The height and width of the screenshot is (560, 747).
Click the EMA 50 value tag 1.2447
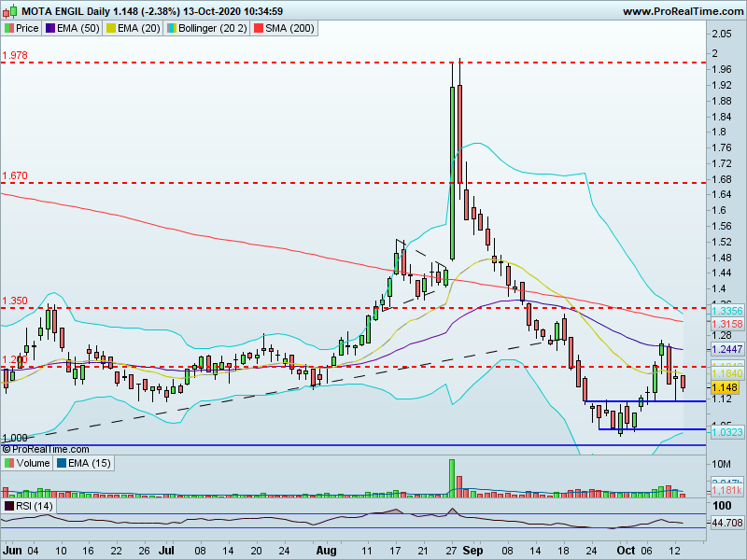pyautogui.click(x=727, y=349)
